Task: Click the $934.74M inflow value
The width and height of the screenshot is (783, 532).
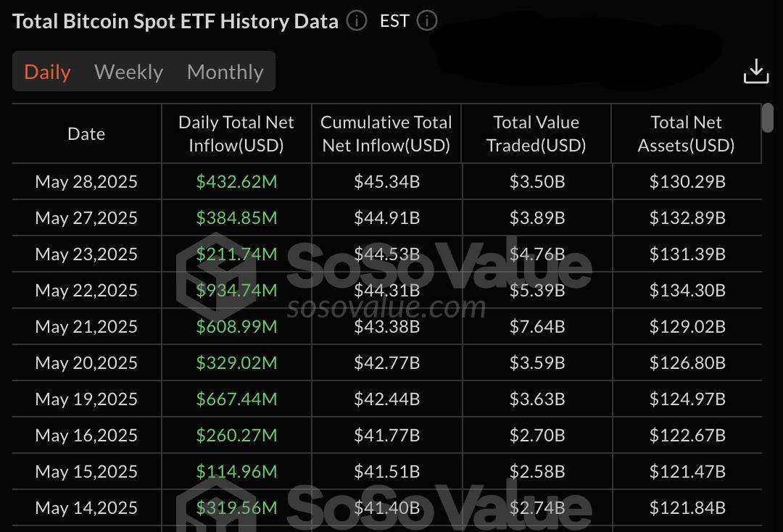Action: [x=236, y=291]
